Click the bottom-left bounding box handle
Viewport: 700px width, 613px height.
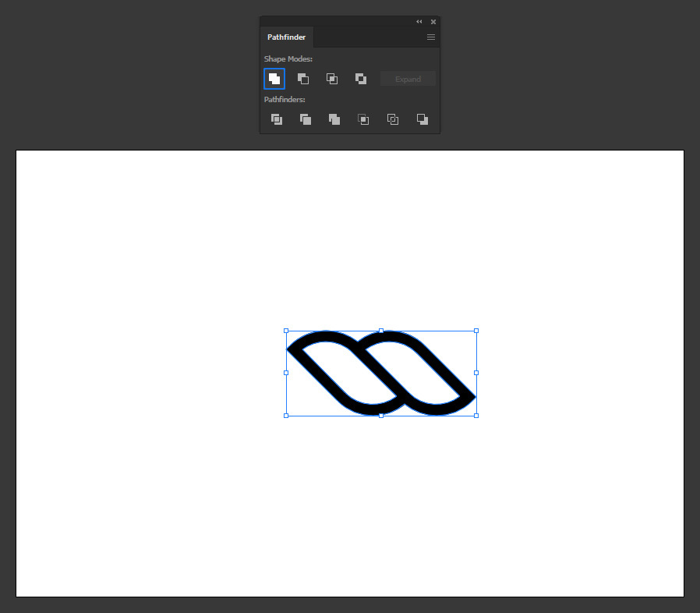coord(286,416)
